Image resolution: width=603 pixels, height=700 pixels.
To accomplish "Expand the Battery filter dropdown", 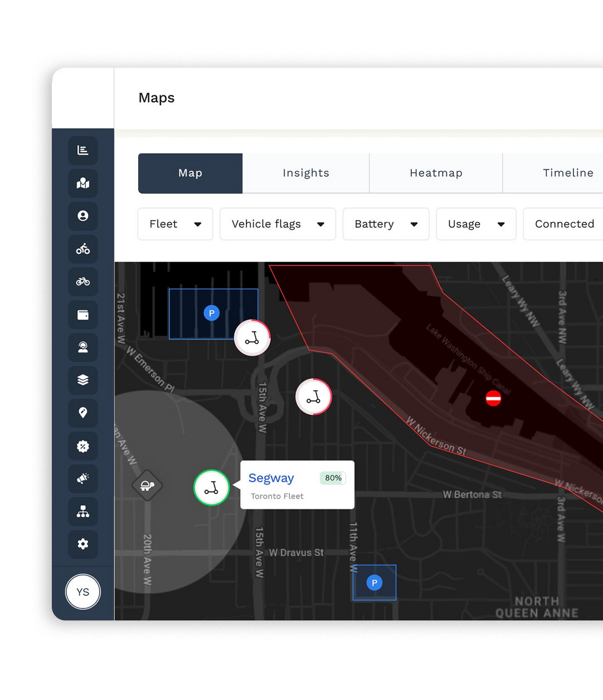I will coord(386,224).
